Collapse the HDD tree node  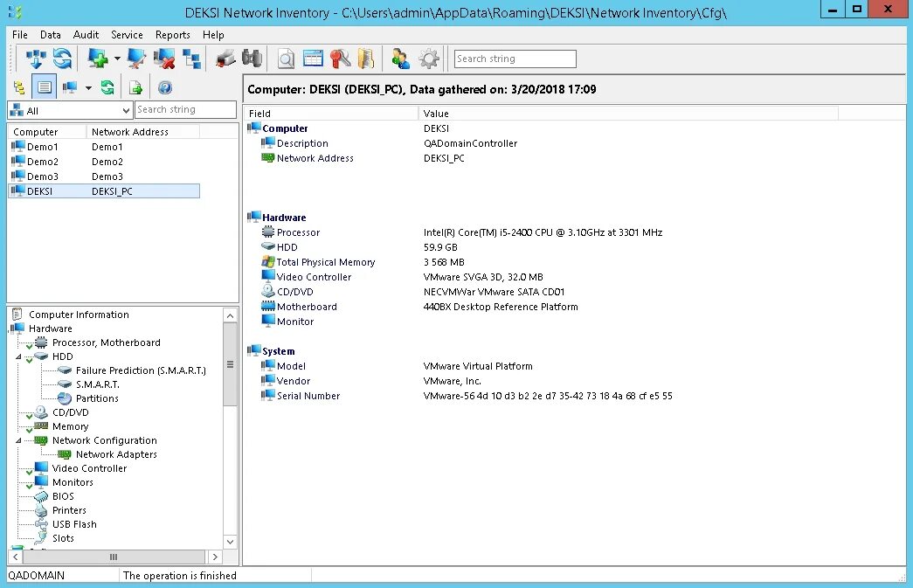(18, 356)
